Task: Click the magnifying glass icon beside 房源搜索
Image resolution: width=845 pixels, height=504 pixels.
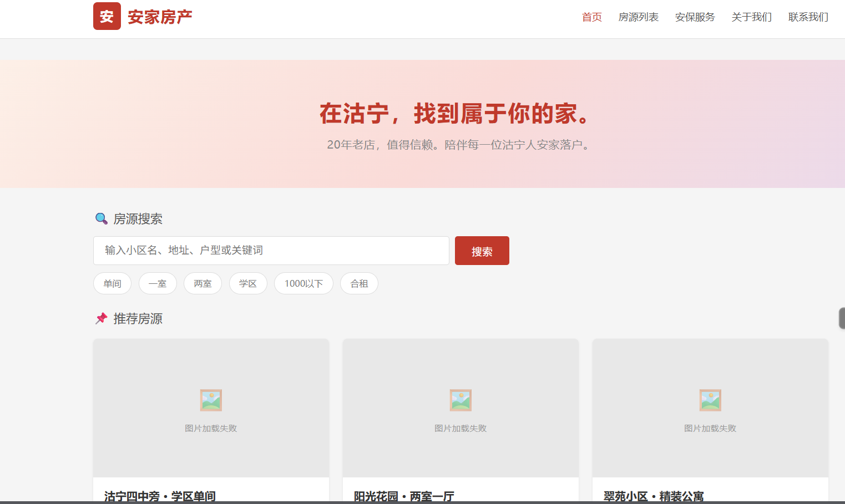Action: 101,218
